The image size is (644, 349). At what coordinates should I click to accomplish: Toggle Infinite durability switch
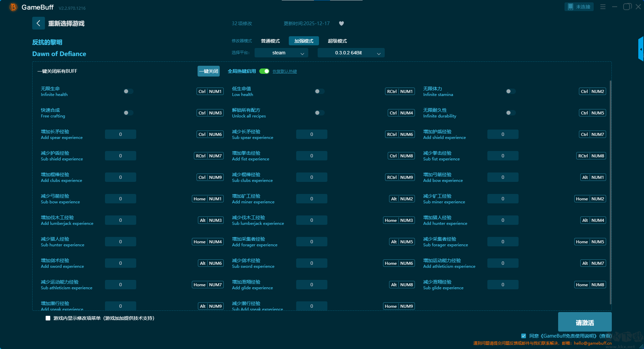point(511,113)
